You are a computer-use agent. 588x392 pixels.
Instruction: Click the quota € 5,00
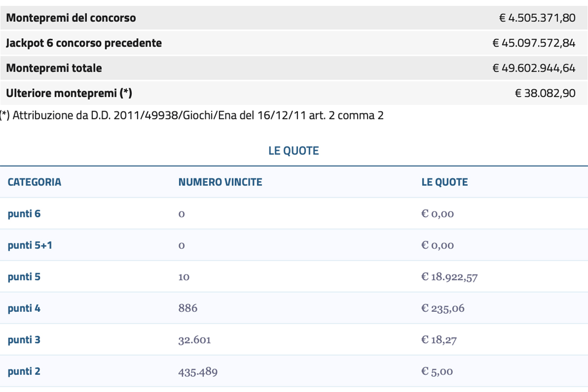437,371
